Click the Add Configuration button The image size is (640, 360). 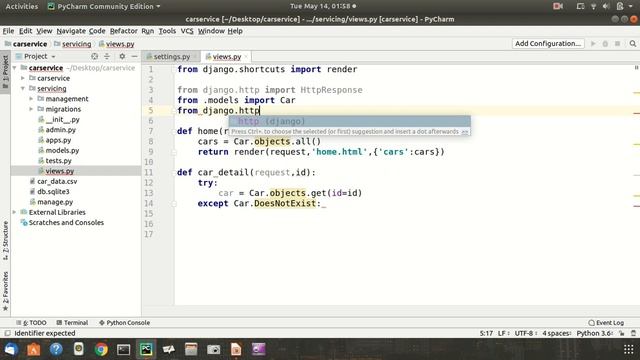[548, 44]
